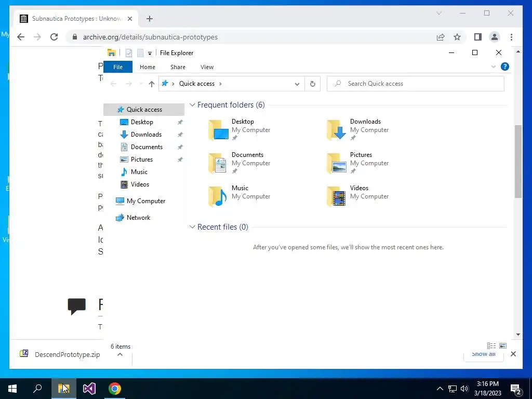
Task: Open File Explorer help icon
Action: pyautogui.click(x=505, y=66)
